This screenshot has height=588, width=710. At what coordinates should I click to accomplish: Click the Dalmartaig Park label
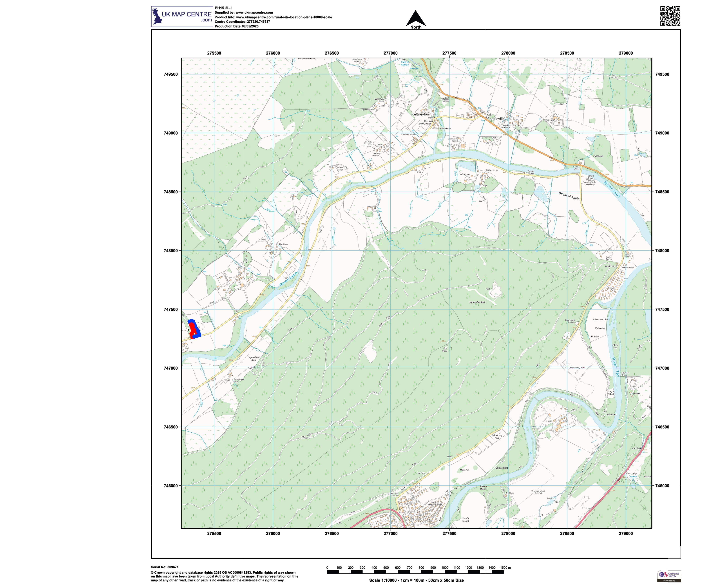coord(497,437)
